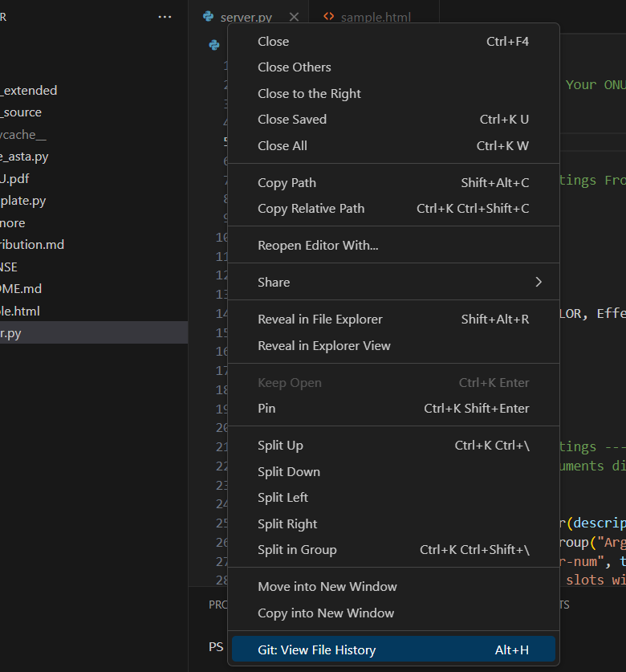Select Split Left menu entry
This screenshot has width=626, height=672.
pyautogui.click(x=393, y=498)
